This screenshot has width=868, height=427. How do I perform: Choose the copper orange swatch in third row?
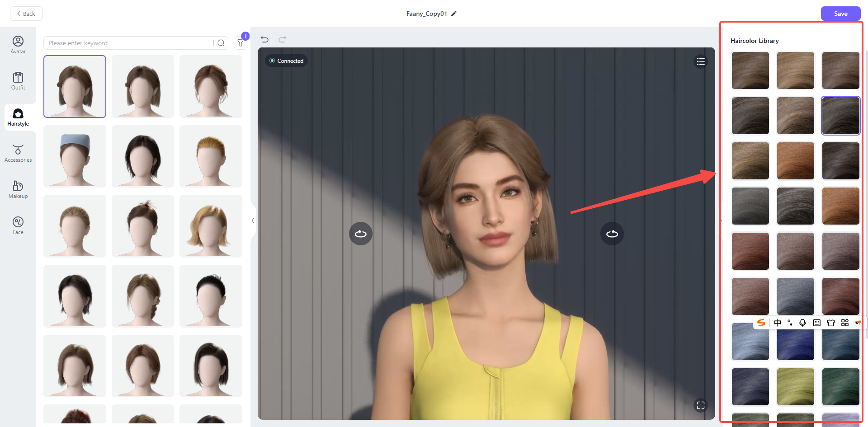796,161
